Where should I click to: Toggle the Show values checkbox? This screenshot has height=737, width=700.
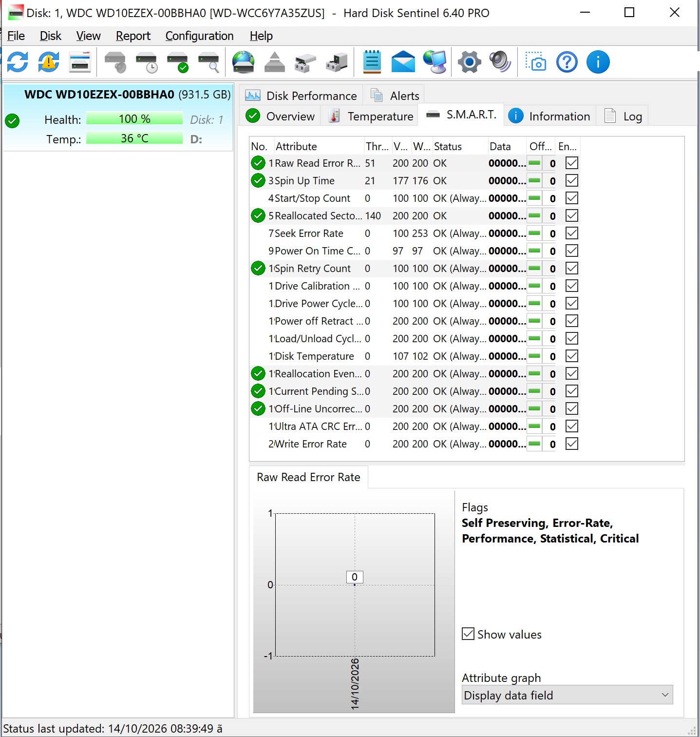click(468, 634)
